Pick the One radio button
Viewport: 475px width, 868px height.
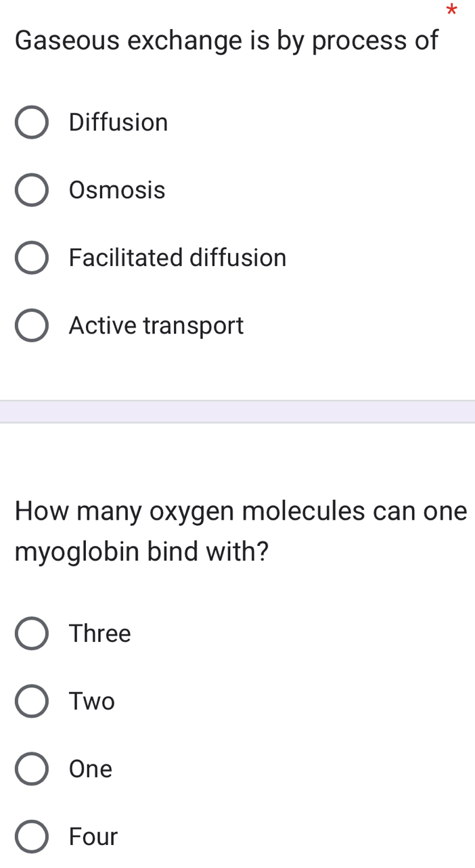pos(32,769)
